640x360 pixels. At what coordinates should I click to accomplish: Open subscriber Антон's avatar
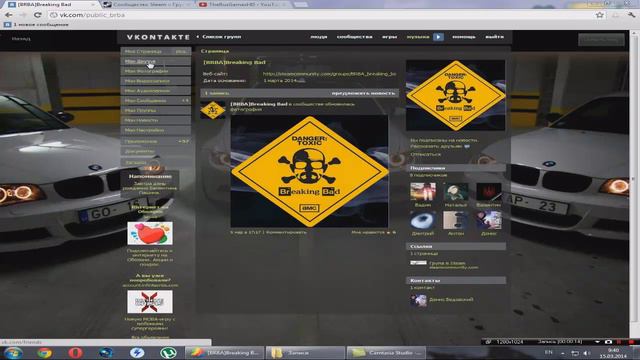pos(456,220)
